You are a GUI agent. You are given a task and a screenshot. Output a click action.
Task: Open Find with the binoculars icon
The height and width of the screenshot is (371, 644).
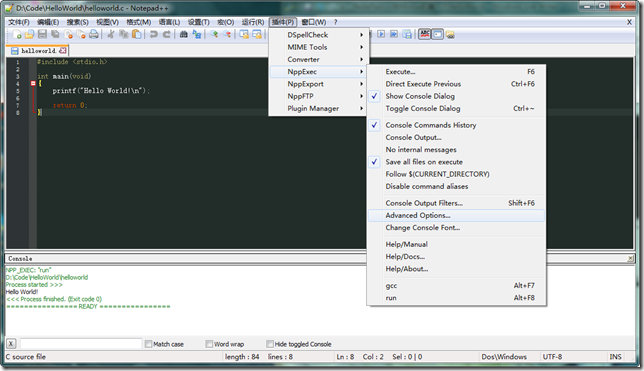pyautogui.click(x=184, y=35)
